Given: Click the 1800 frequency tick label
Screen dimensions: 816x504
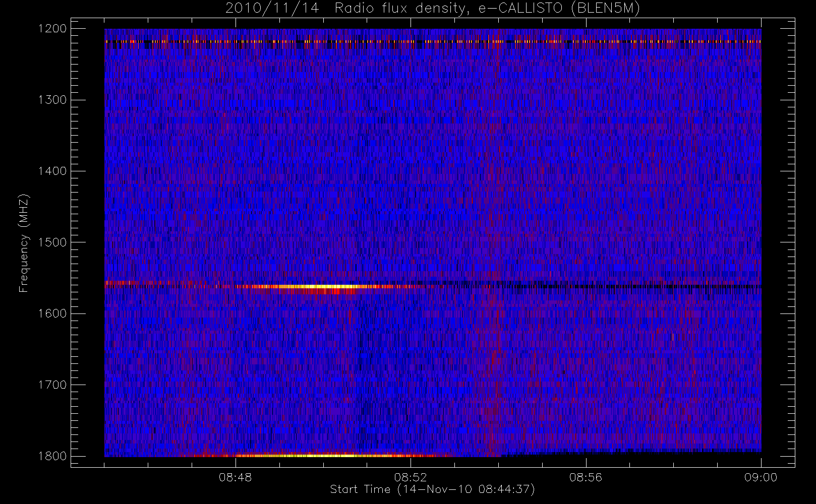Looking at the screenshot, I should pos(52,456).
